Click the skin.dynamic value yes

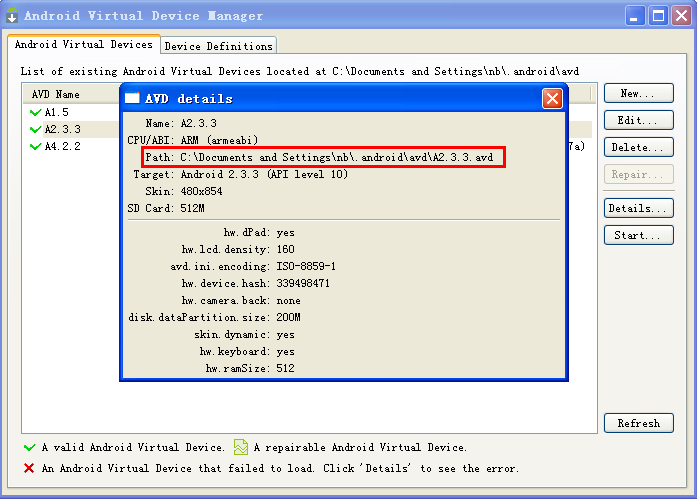point(285,334)
